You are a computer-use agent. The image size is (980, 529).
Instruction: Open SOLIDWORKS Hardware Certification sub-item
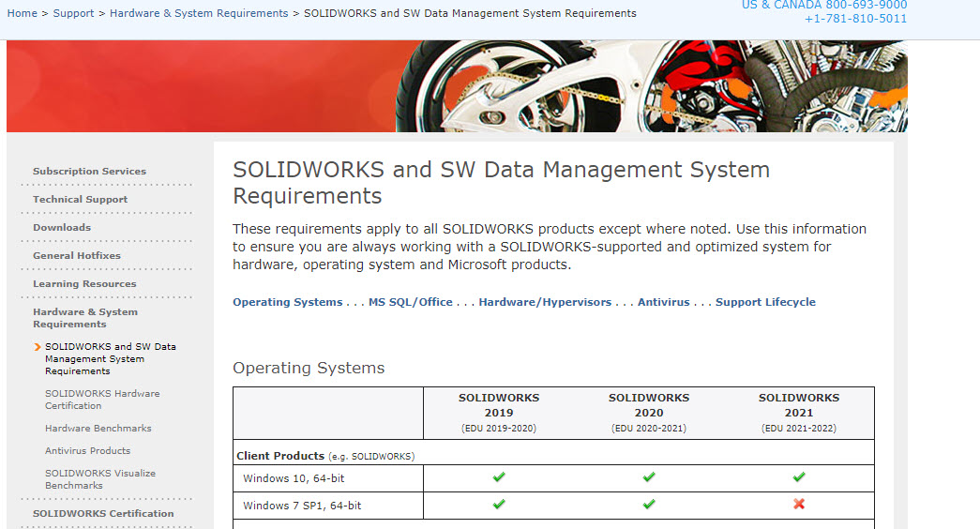click(102, 400)
